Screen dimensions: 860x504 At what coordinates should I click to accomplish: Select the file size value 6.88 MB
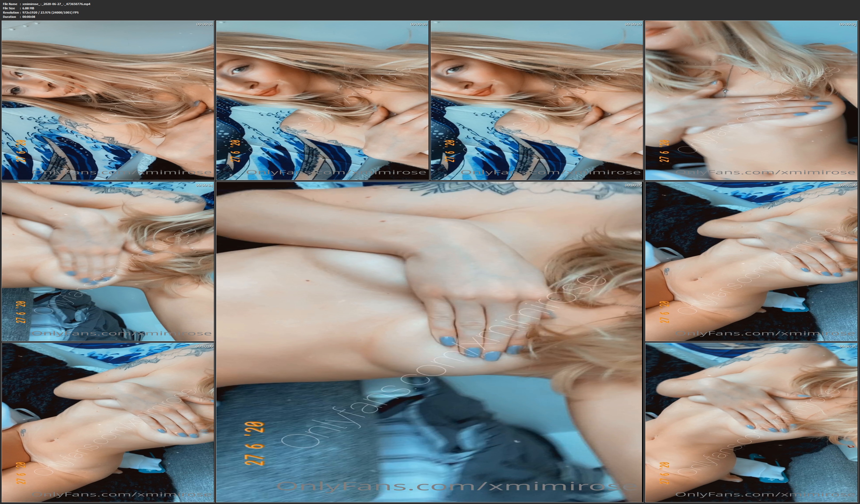(x=28, y=8)
